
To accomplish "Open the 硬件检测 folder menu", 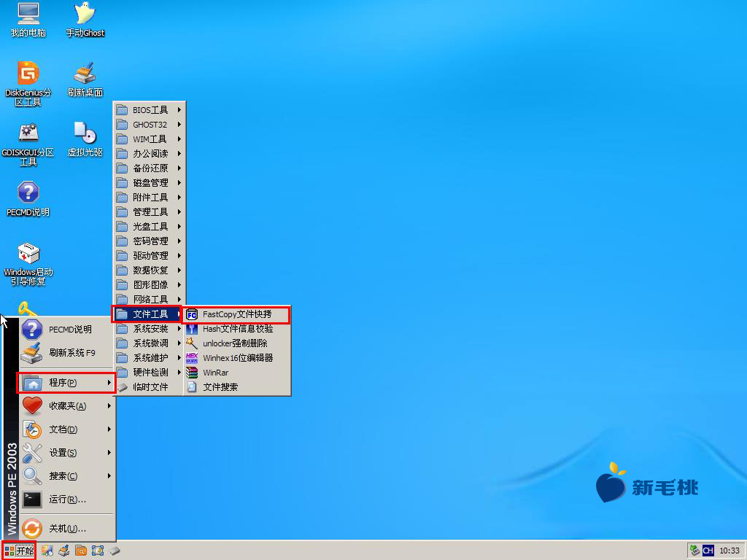I will coord(149,373).
